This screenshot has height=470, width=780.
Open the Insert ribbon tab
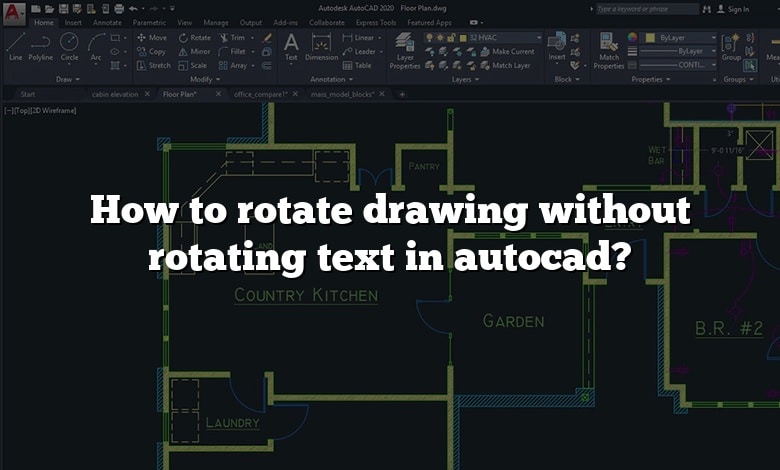(x=73, y=22)
